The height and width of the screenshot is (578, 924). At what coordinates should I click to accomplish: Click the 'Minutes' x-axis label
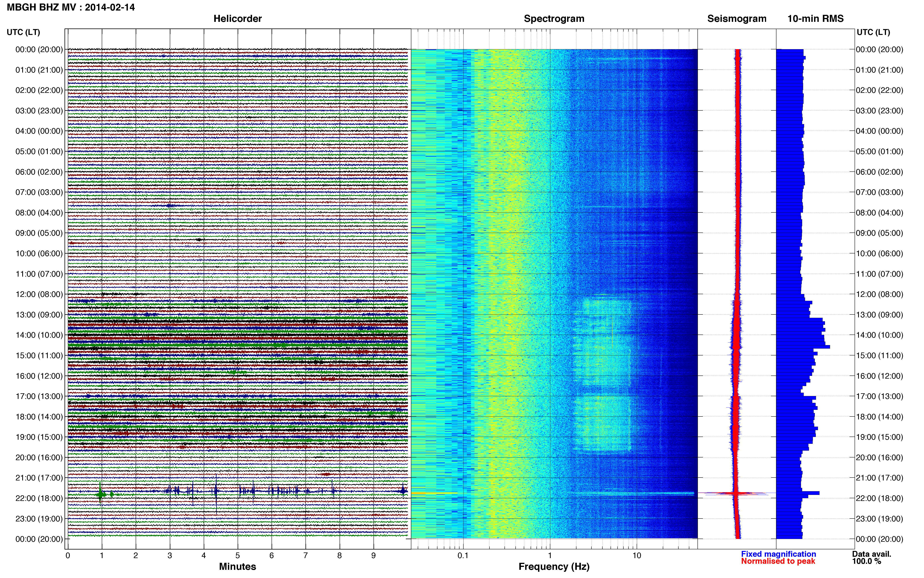point(238,566)
